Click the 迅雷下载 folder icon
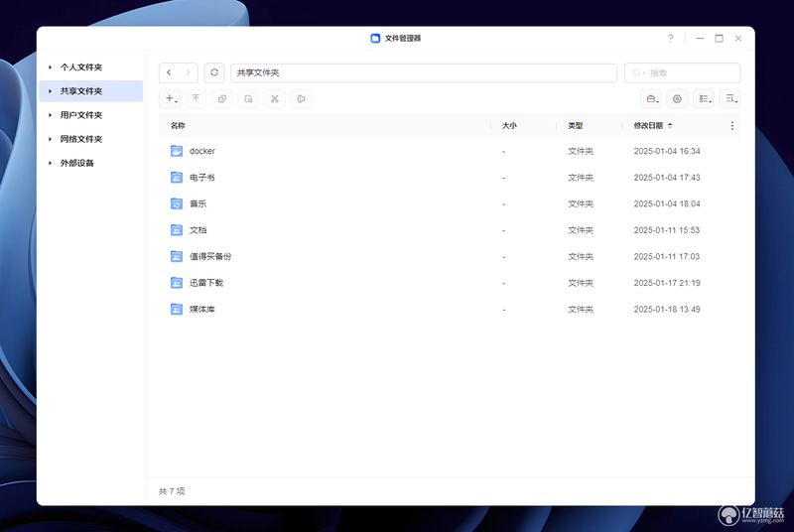This screenshot has height=532, width=794. pyautogui.click(x=177, y=283)
